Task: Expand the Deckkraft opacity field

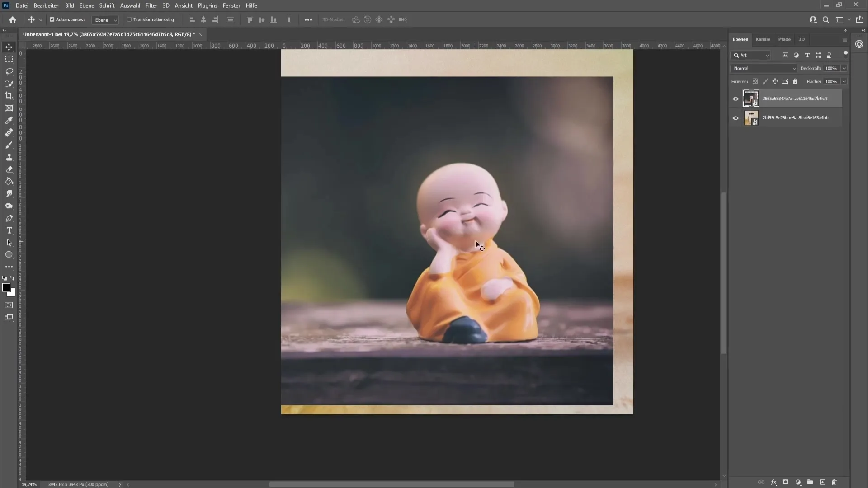Action: point(845,68)
